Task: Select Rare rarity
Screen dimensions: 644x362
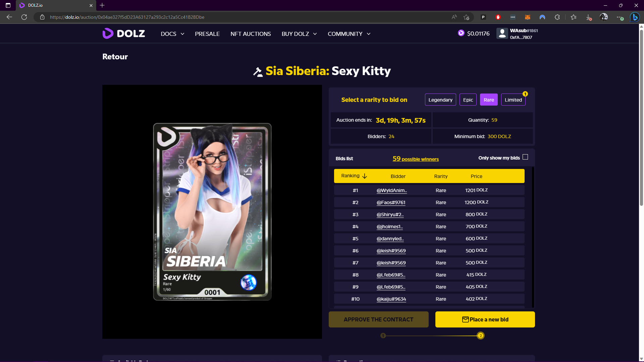Action: pos(489,100)
